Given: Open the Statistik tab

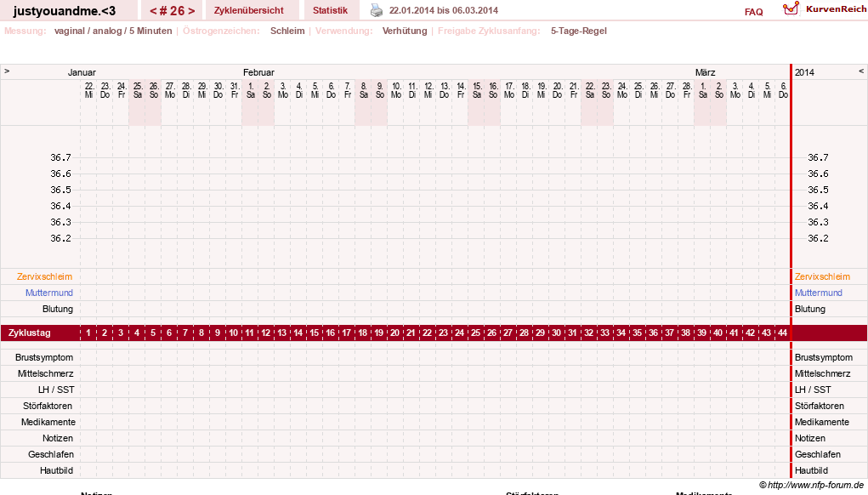Looking at the screenshot, I should pos(330,10).
